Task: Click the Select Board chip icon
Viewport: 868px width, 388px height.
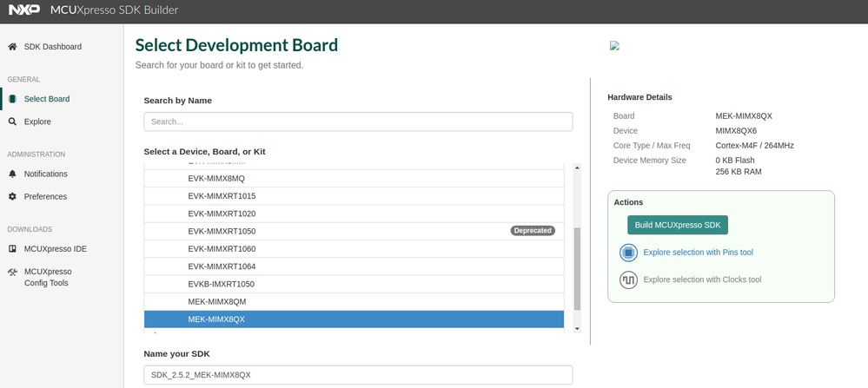Action: pyautogui.click(x=12, y=99)
